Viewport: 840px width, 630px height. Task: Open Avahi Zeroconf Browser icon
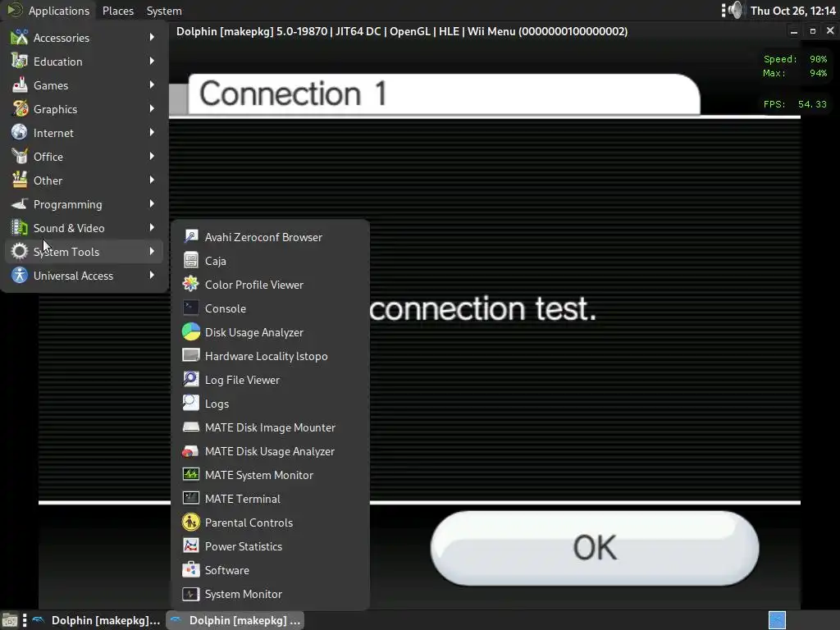[x=190, y=237]
